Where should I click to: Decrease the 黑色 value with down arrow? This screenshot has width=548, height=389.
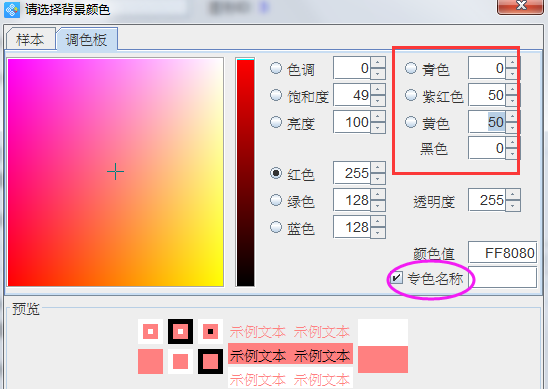coord(513,154)
